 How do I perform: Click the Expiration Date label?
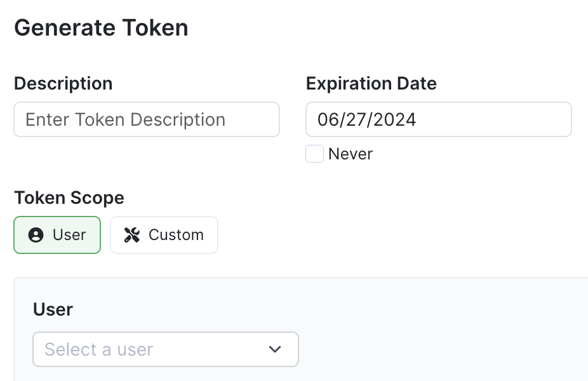pyautogui.click(x=371, y=83)
